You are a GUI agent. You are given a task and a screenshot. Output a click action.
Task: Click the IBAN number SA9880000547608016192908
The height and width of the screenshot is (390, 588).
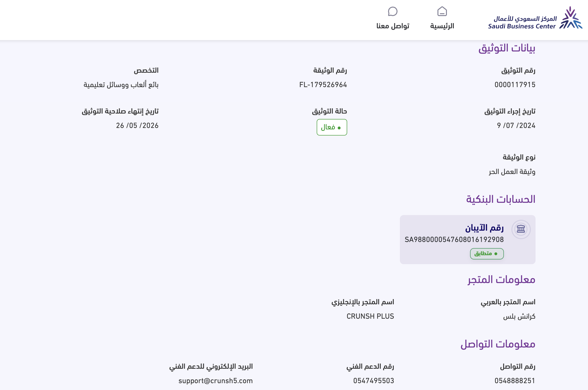click(x=454, y=240)
